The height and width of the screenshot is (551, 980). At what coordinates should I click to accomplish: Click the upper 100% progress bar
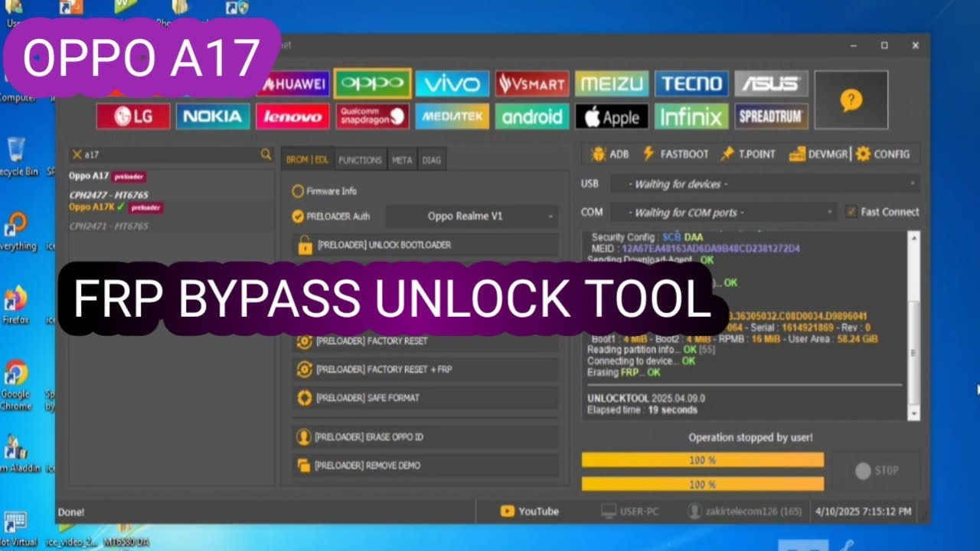702,460
